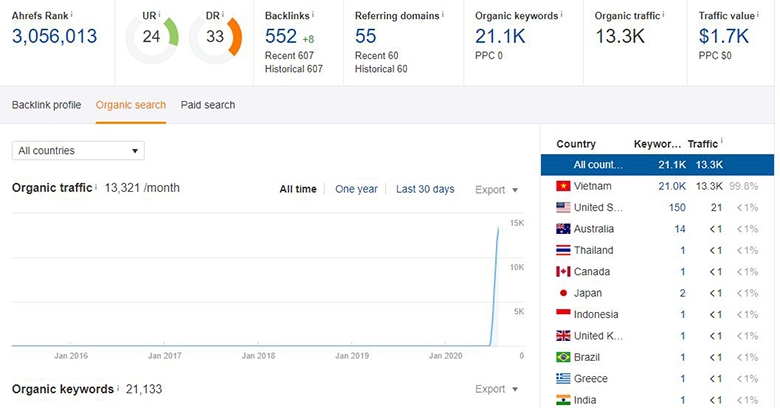
Task: Click the Thailand flag icon
Action: 563,250
